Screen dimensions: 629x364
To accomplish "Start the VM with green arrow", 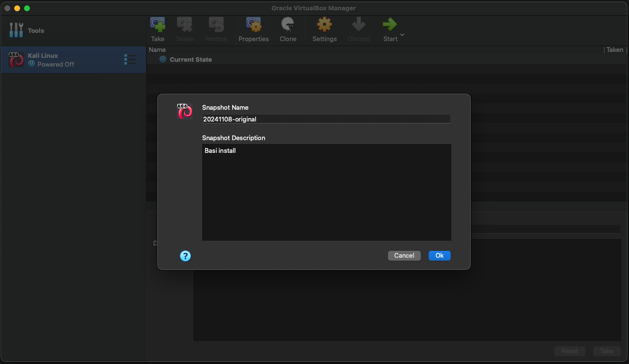I will 390,25.
